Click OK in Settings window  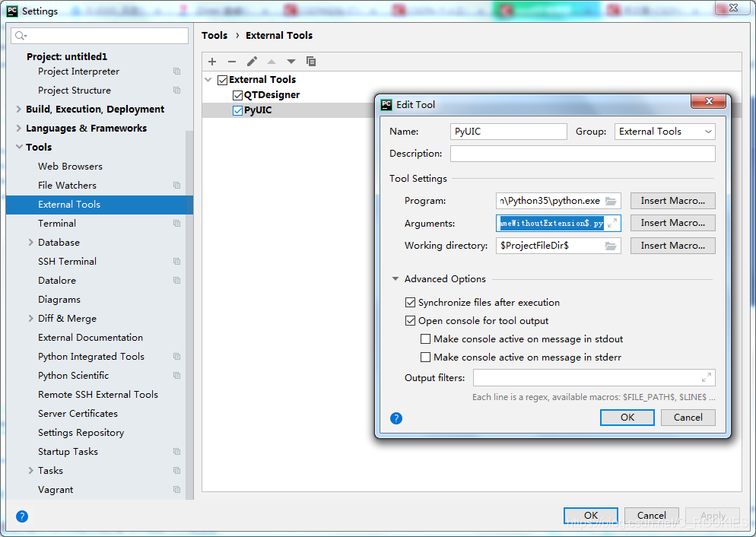coord(591,516)
